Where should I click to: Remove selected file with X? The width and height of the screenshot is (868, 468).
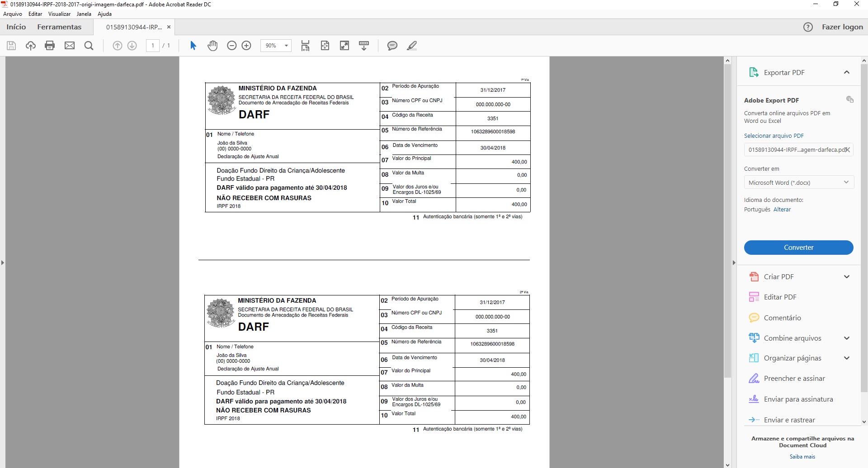pos(848,150)
